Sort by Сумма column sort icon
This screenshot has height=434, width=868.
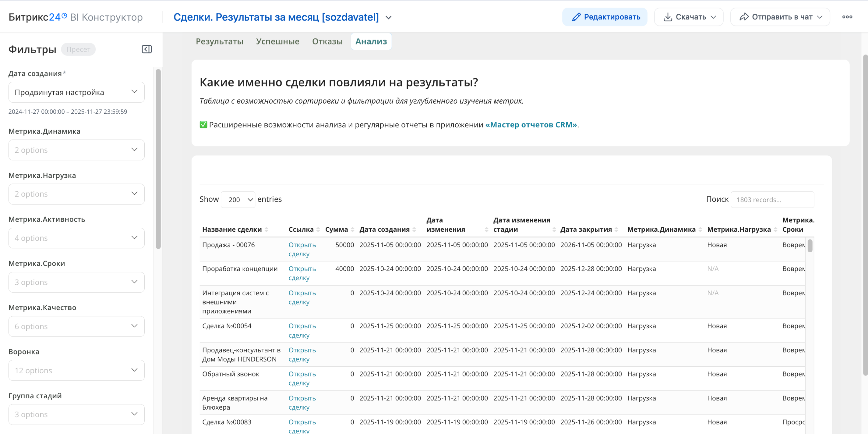click(352, 229)
